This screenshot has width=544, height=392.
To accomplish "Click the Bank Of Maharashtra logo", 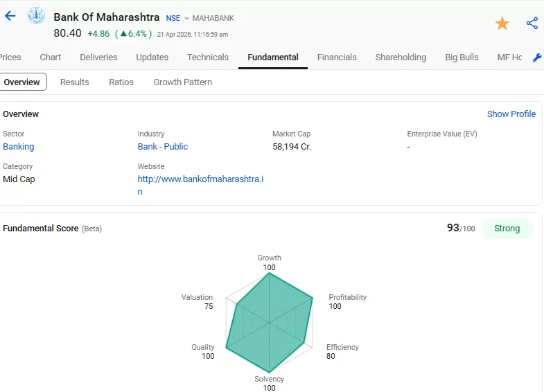I will [x=36, y=16].
